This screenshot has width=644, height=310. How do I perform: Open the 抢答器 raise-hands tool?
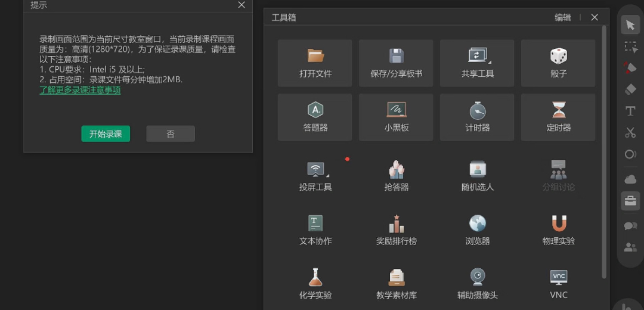(x=397, y=176)
